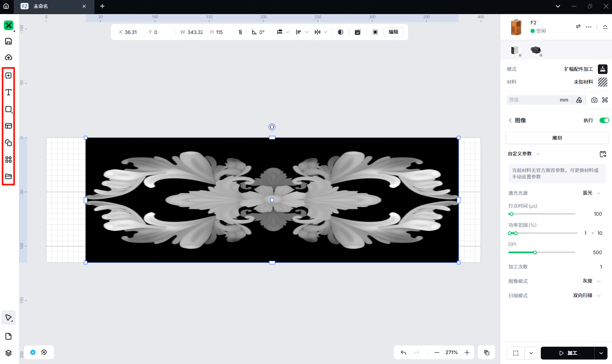Viewport: 612px width, 364px height.
Task: Select the Shape tool in left toolbar
Action: coord(8,109)
